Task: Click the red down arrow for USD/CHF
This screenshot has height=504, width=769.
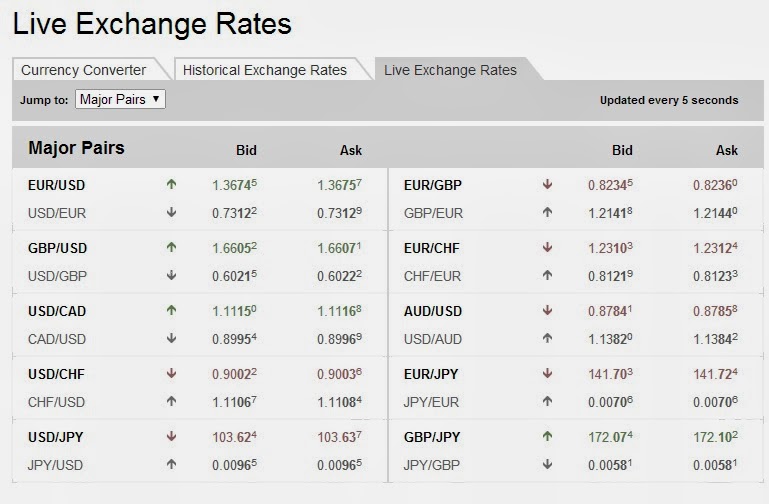Action: [171, 373]
